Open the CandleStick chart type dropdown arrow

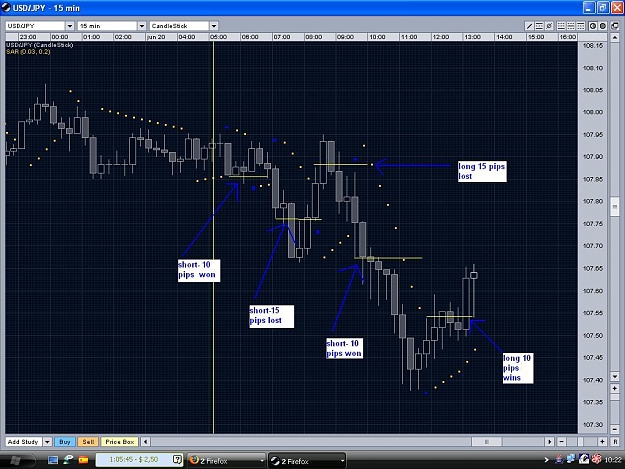click(214, 26)
